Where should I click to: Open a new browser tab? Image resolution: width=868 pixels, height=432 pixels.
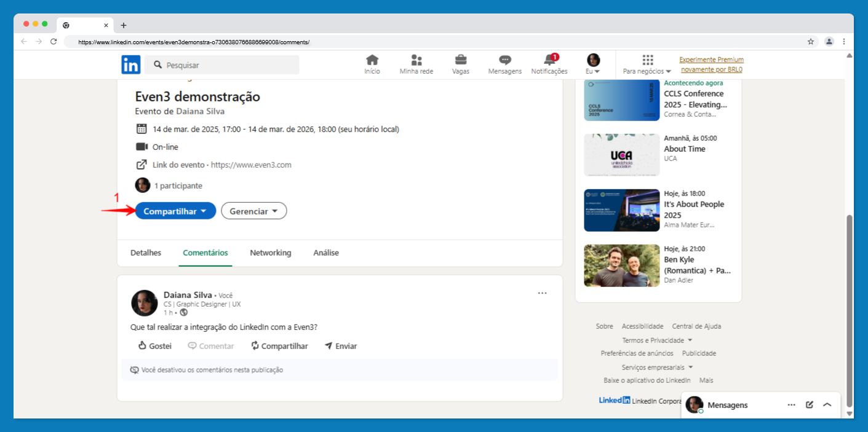tap(124, 25)
